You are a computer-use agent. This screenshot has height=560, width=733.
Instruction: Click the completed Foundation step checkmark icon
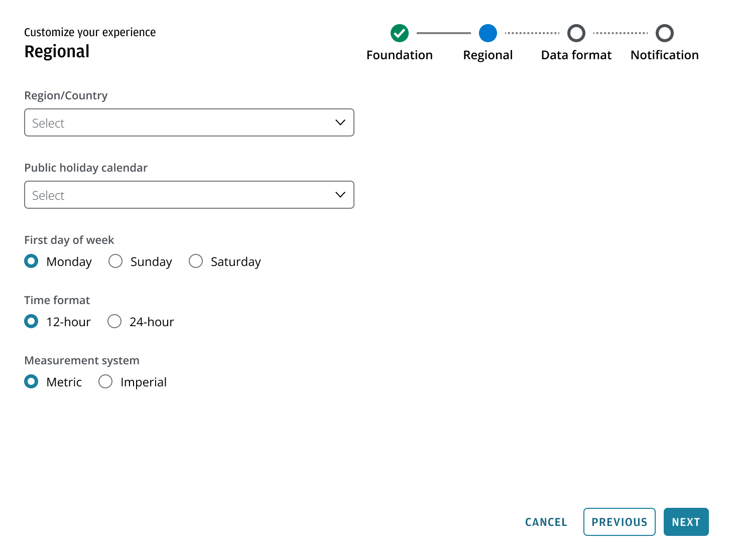pyautogui.click(x=400, y=33)
